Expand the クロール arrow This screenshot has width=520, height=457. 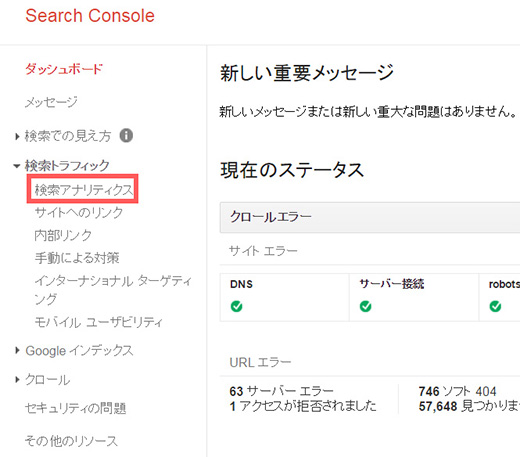pyautogui.click(x=17, y=380)
